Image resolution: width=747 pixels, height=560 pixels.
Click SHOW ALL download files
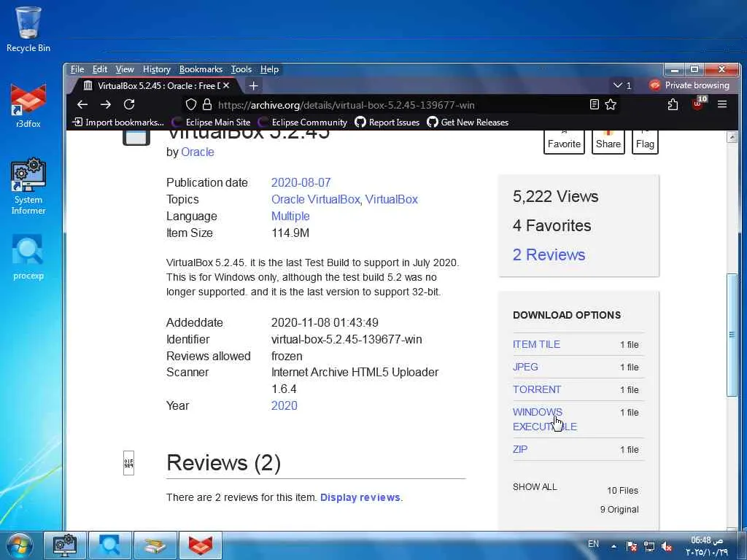click(535, 486)
